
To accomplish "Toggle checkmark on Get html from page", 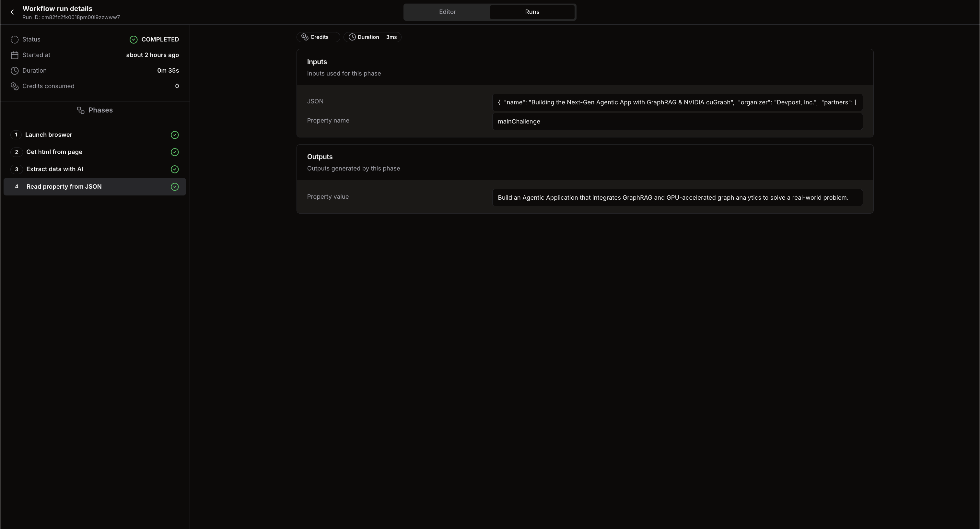I will click(x=174, y=152).
